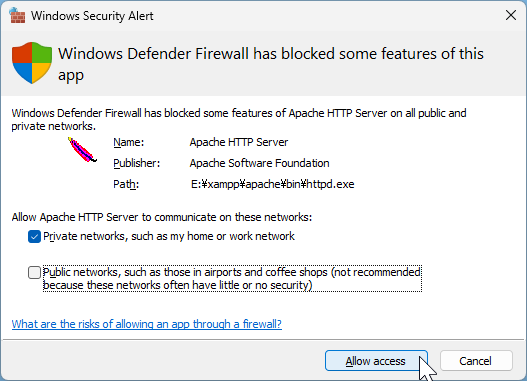Click the Allow access button
This screenshot has width=527, height=381.
(x=376, y=361)
